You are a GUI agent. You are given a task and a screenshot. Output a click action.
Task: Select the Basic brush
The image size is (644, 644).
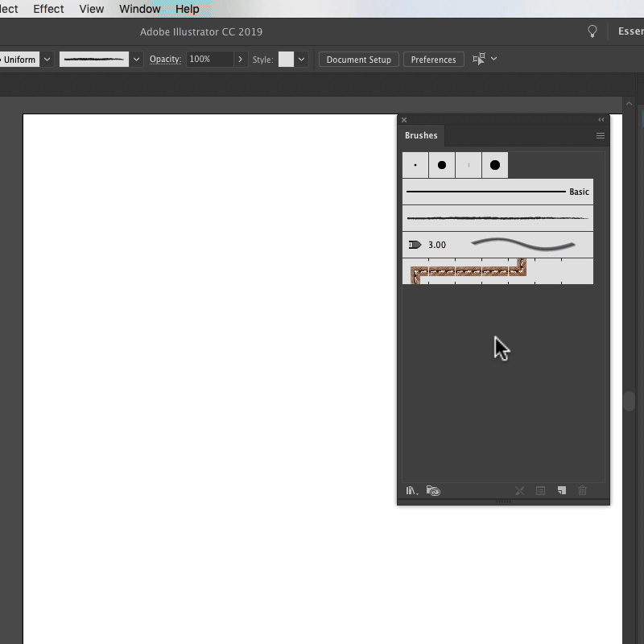coord(497,192)
